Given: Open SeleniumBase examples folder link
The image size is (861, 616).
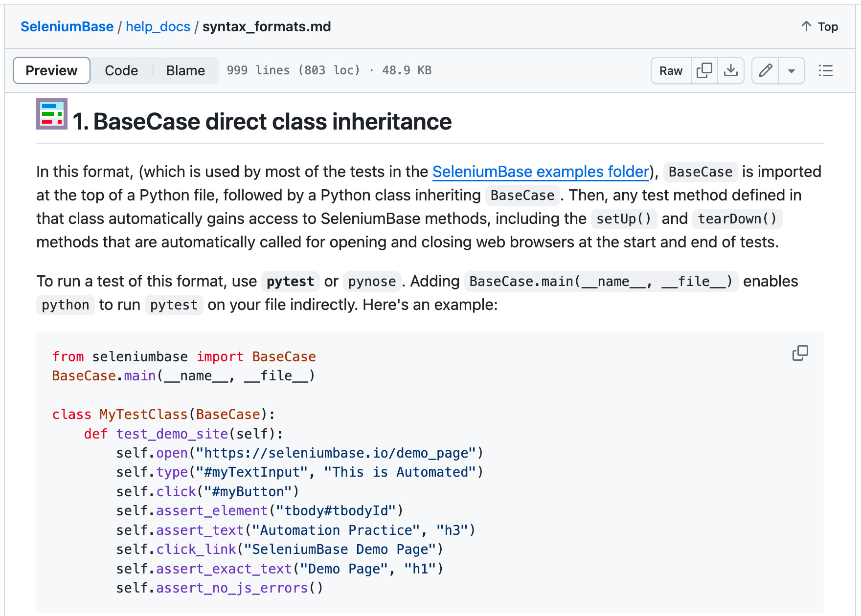Looking at the screenshot, I should pos(541,172).
